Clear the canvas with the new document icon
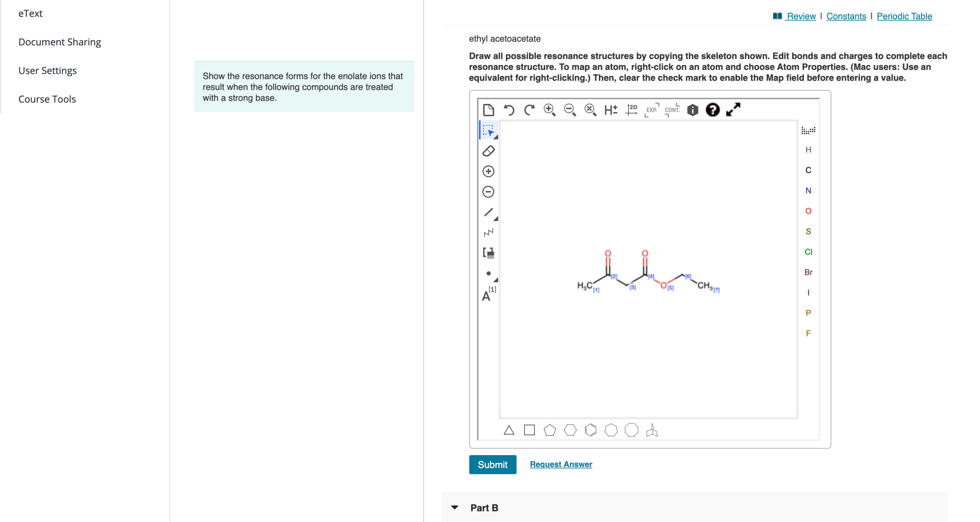Screen dimensions: 980x522 (488, 110)
